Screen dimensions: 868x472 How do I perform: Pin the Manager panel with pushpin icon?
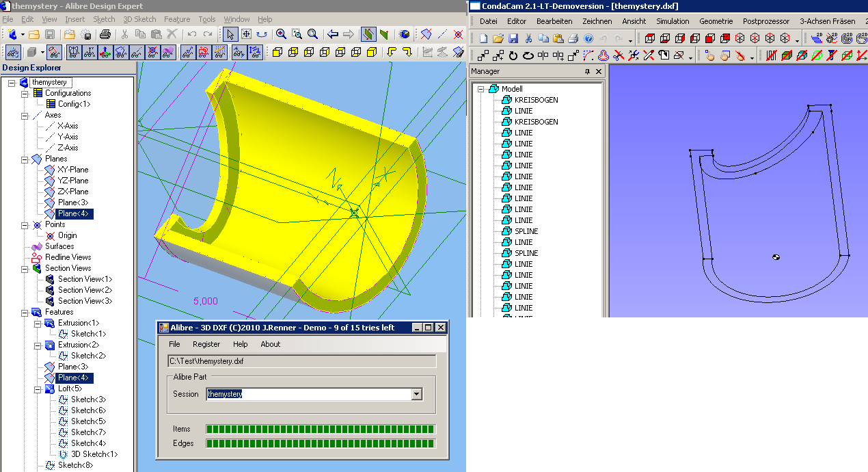click(587, 72)
